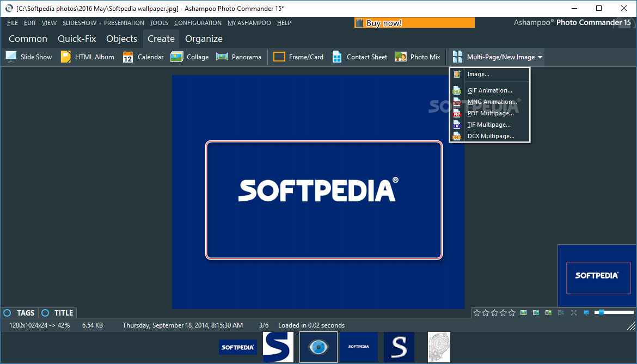Click the greyed-out view icon in status bar
The image size is (637, 364).
[x=561, y=312]
